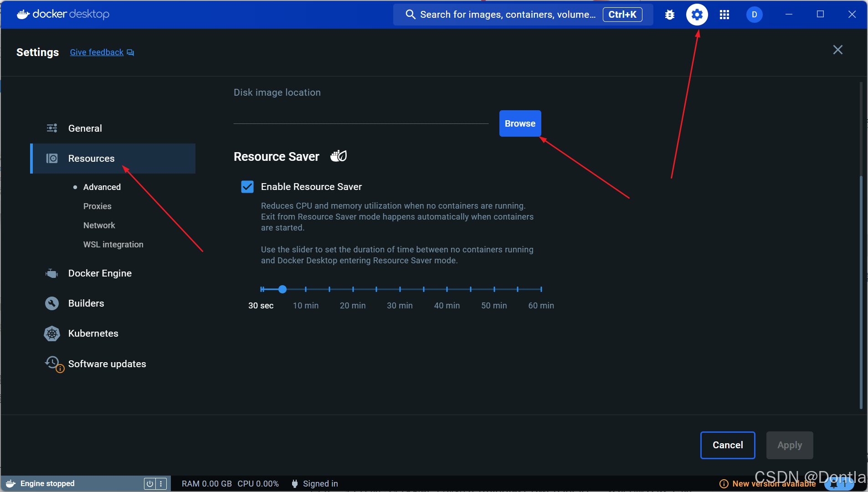868x492 pixels.
Task: Click the Kubernetes wheel icon
Action: (52, 333)
